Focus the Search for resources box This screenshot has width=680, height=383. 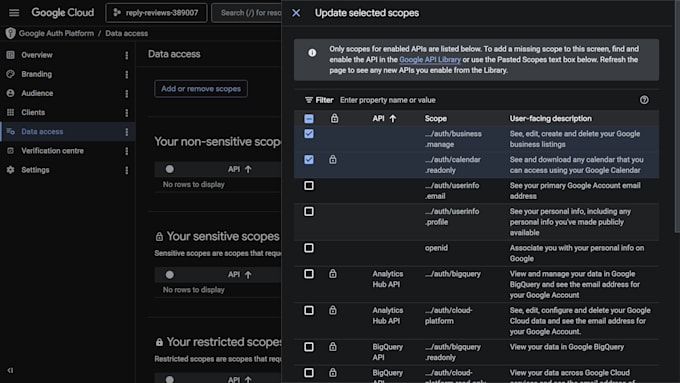point(246,13)
